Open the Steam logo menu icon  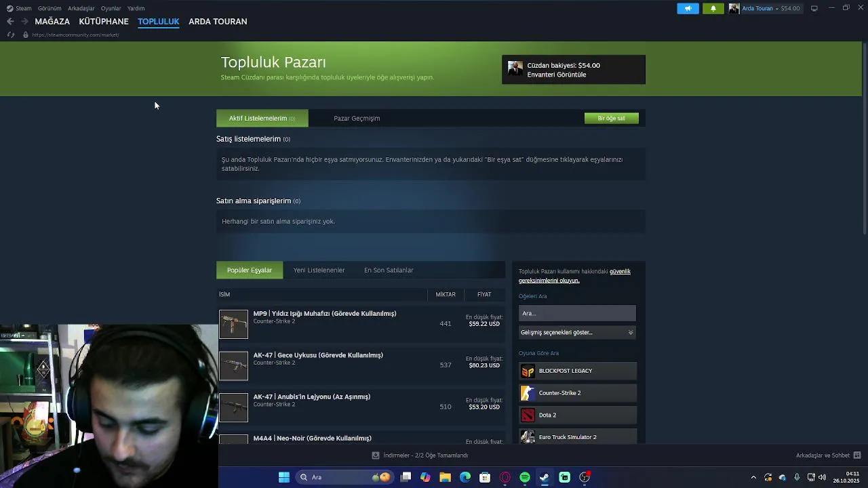pyautogui.click(x=9, y=8)
